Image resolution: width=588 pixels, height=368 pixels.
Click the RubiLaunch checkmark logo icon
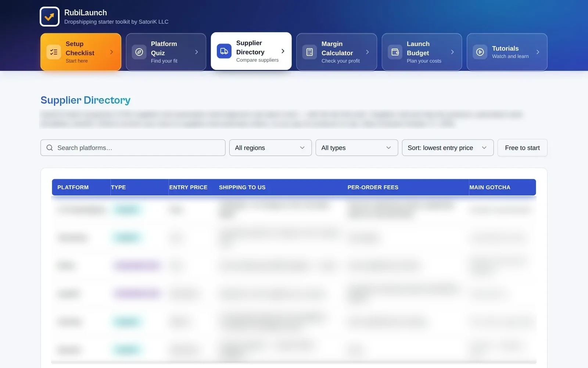click(50, 17)
